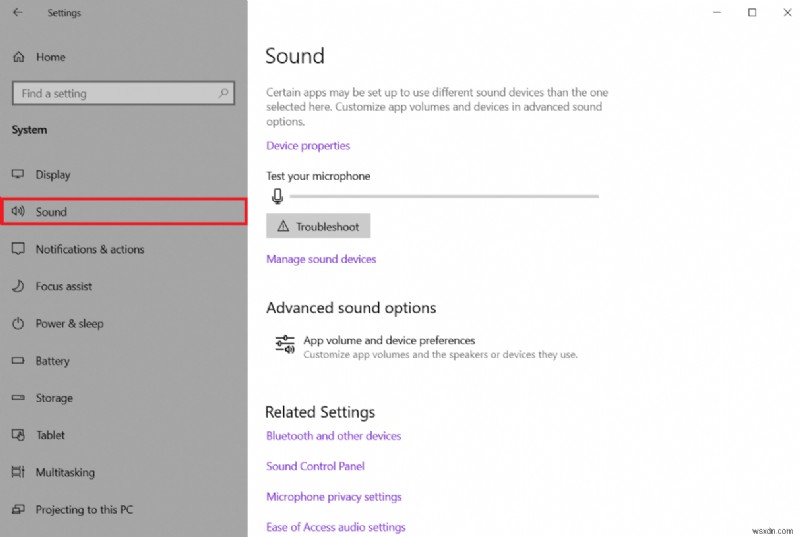Open Focus assist settings

coord(124,286)
